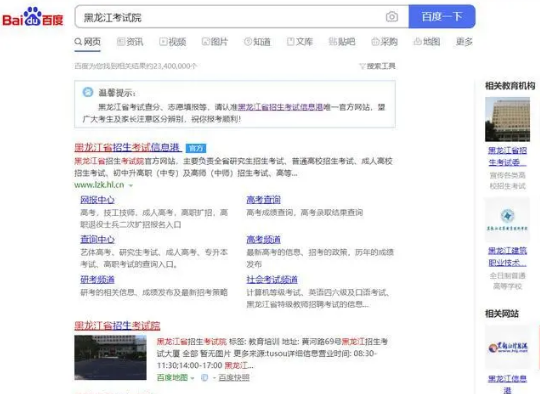
Task: Click the sidebar building photo thumbnail
Action: click(x=507, y=119)
